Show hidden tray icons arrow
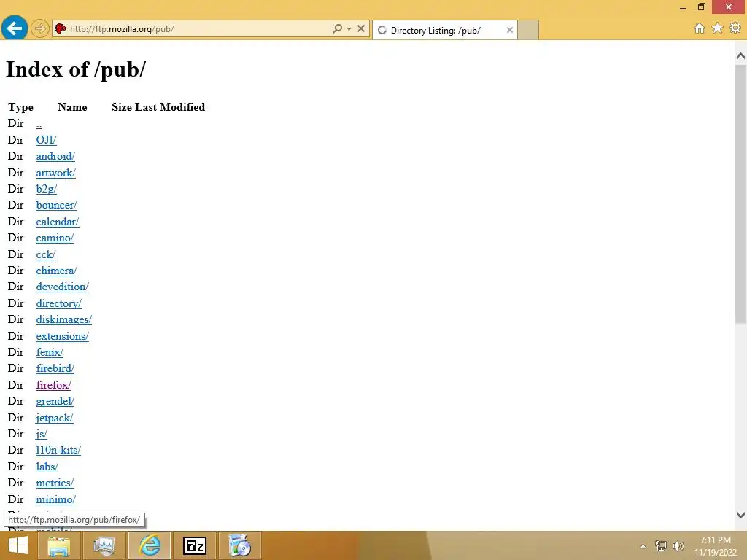 pos(643,546)
